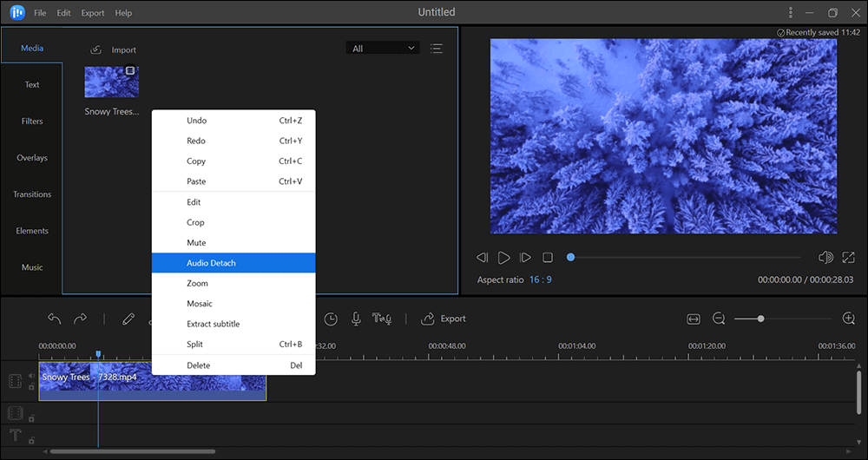Click the text-to-speech icon
The height and width of the screenshot is (460, 868).
tap(382, 319)
